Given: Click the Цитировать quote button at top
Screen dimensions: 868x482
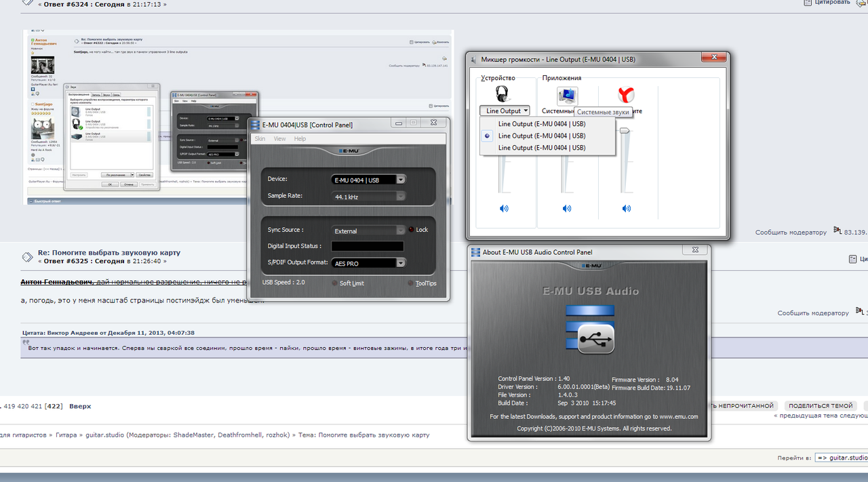Looking at the screenshot, I should coord(831,3).
